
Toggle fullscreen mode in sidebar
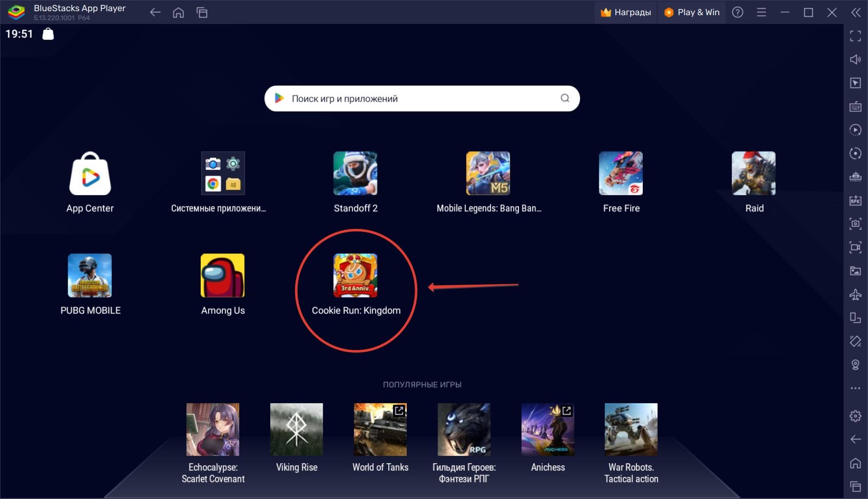855,36
